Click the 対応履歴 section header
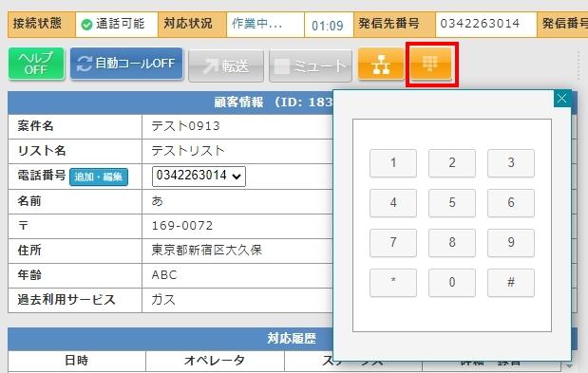This screenshot has width=588, height=373. coord(171,339)
